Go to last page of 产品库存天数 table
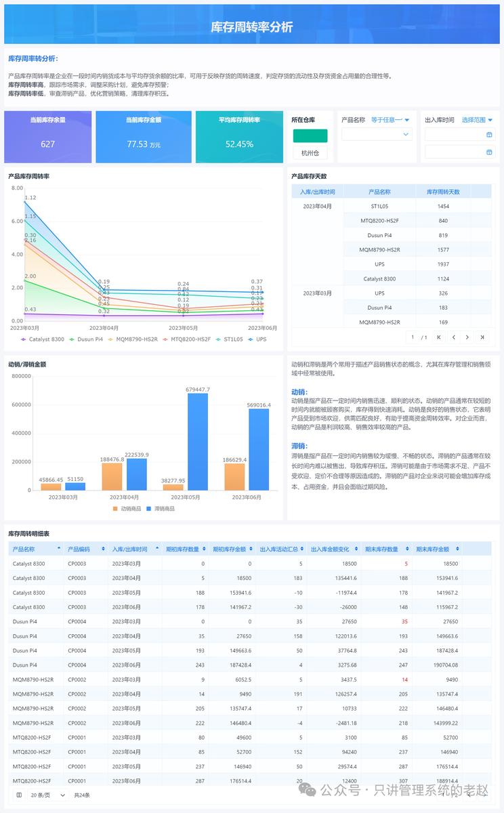 point(482,337)
